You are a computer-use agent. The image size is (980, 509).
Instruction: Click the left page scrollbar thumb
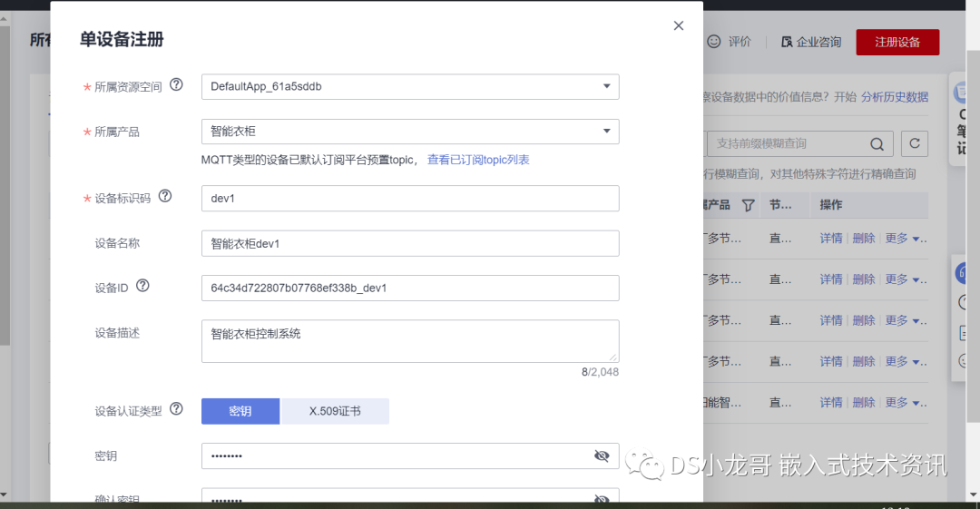pyautogui.click(x=4, y=186)
